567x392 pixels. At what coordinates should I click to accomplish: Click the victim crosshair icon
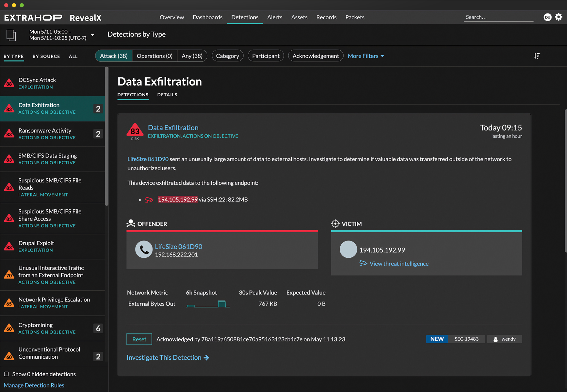(335, 223)
